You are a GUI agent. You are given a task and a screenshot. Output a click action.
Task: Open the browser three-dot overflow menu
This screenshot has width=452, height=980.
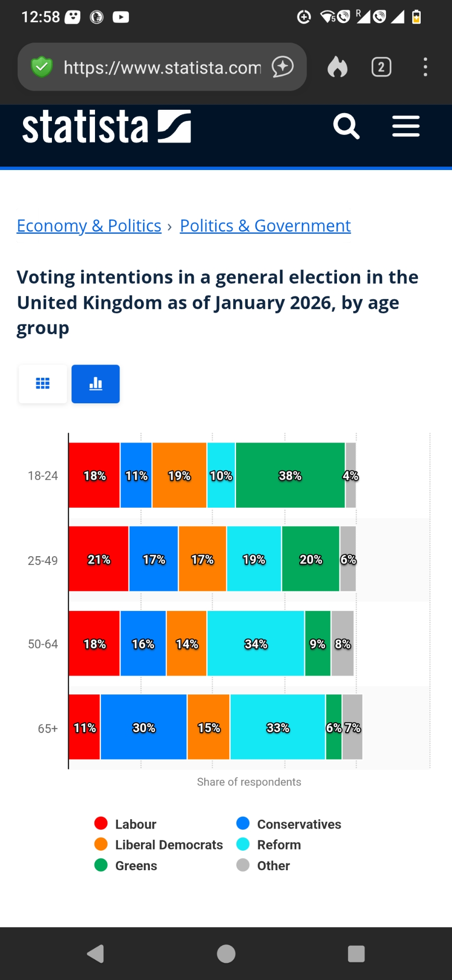click(x=425, y=67)
